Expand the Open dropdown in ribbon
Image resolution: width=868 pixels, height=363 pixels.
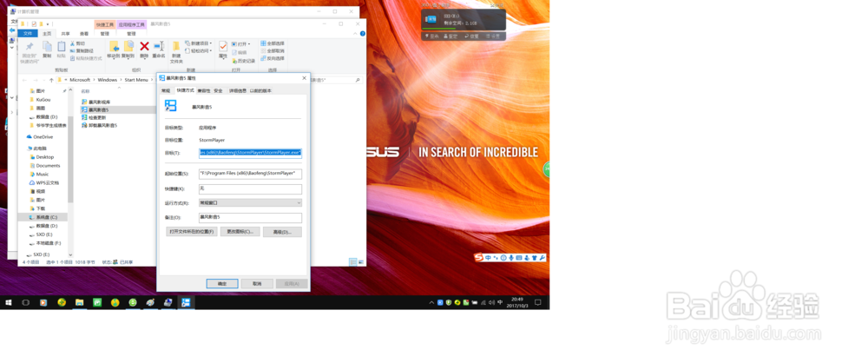249,43
